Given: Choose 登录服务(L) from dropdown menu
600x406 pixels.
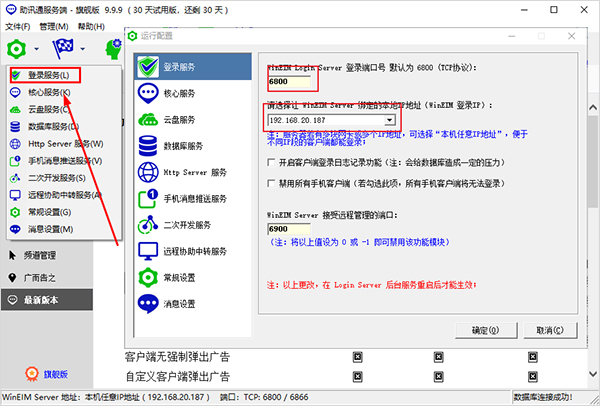Looking at the screenshot, I should pyautogui.click(x=64, y=75).
